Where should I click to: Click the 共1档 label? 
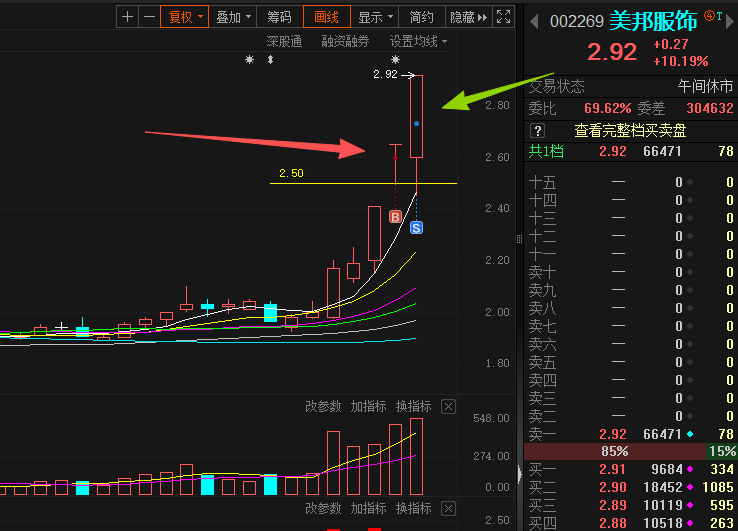pos(546,151)
